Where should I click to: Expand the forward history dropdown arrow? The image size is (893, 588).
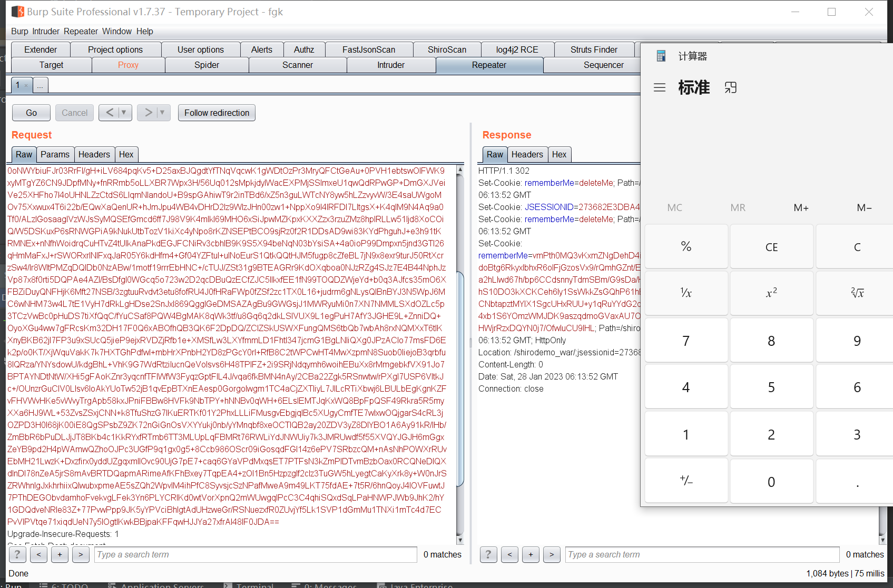pyautogui.click(x=162, y=113)
